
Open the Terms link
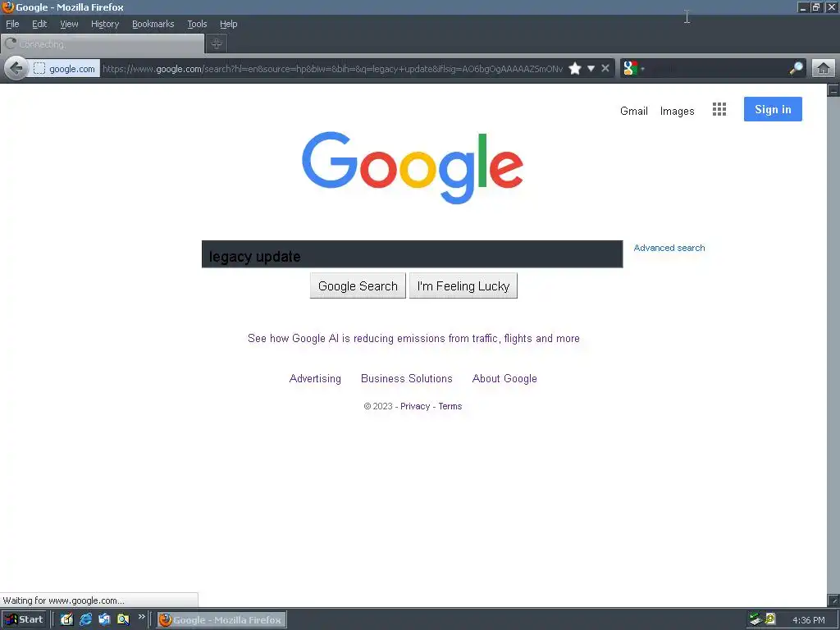(x=450, y=406)
